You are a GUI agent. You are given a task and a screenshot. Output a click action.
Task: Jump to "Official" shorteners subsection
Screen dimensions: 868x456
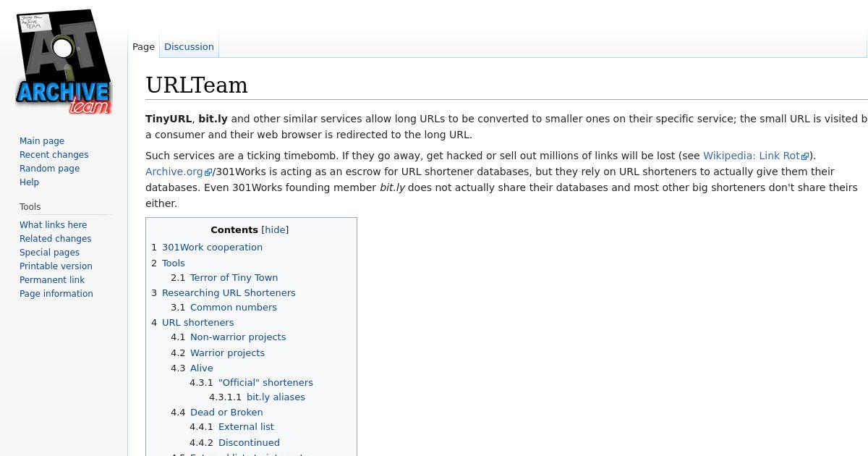tap(265, 383)
